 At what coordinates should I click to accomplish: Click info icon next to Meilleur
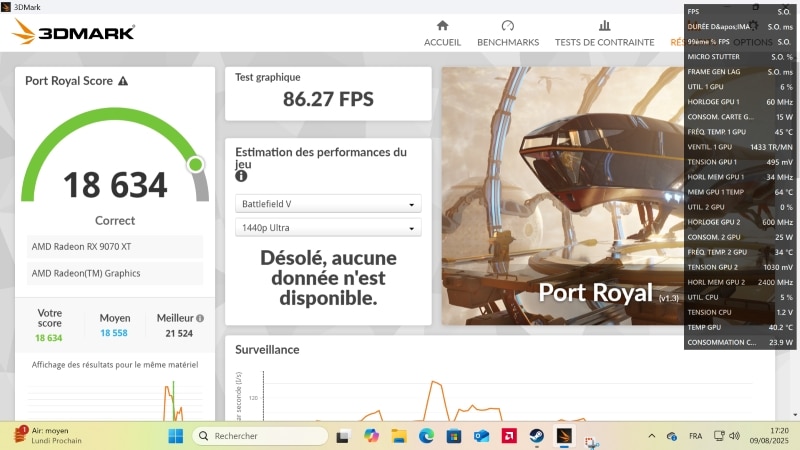point(200,318)
